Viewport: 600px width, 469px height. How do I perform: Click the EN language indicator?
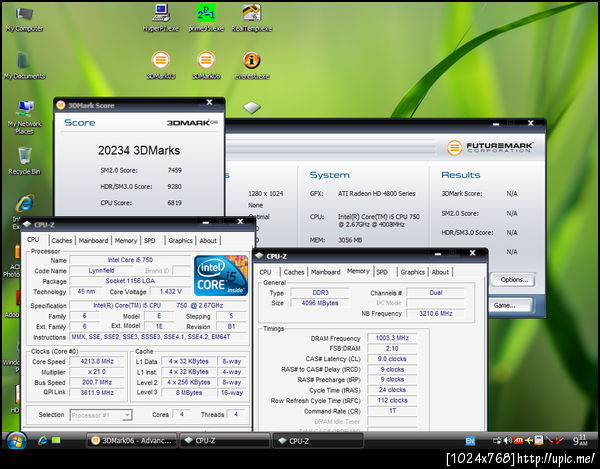pyautogui.click(x=470, y=441)
